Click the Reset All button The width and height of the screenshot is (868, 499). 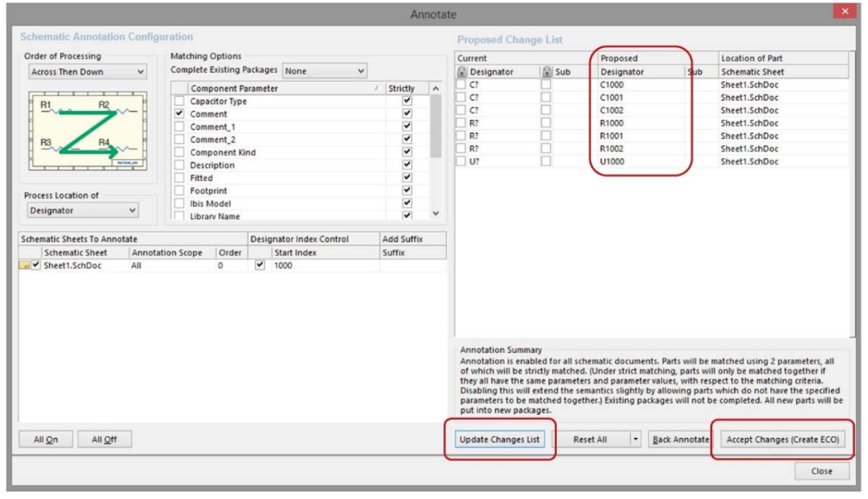coord(591,439)
